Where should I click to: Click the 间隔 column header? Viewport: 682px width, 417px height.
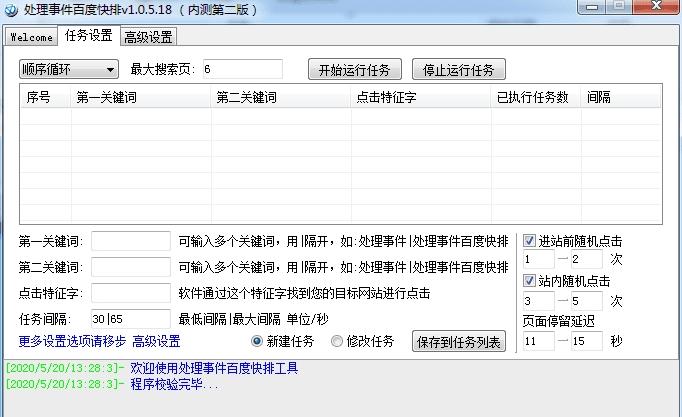(x=621, y=97)
